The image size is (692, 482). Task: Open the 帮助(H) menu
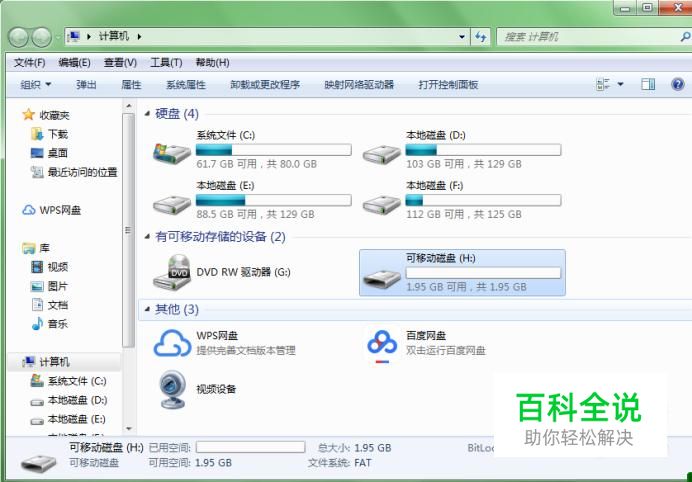tap(212, 63)
